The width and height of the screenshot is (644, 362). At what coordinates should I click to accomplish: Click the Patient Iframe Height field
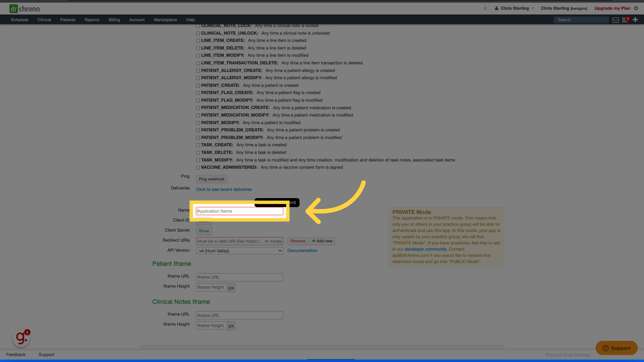(x=211, y=287)
